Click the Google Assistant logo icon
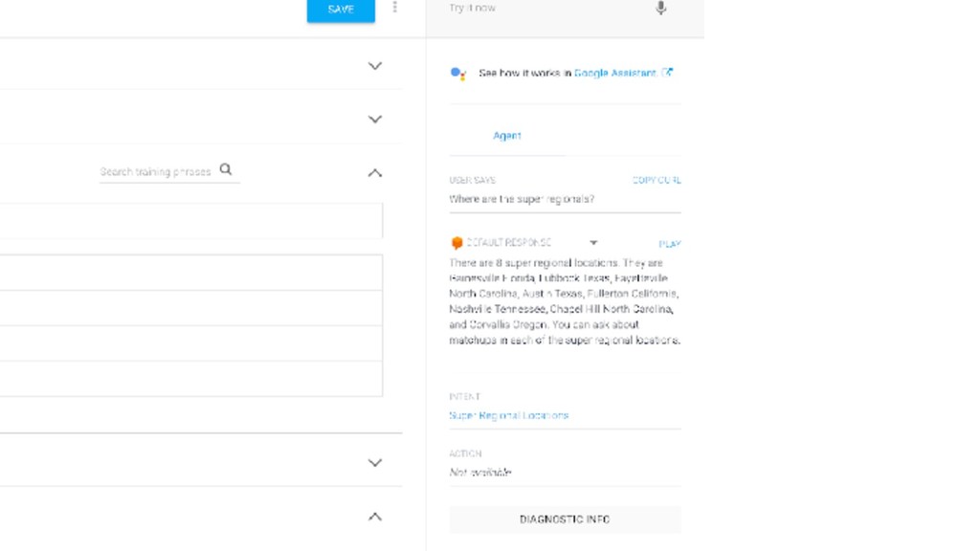Screen dimensions: 980x551 (x=458, y=74)
